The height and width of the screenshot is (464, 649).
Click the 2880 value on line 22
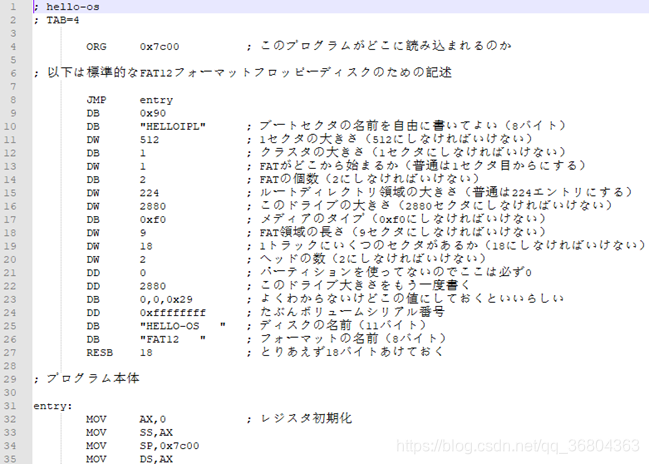153,286
